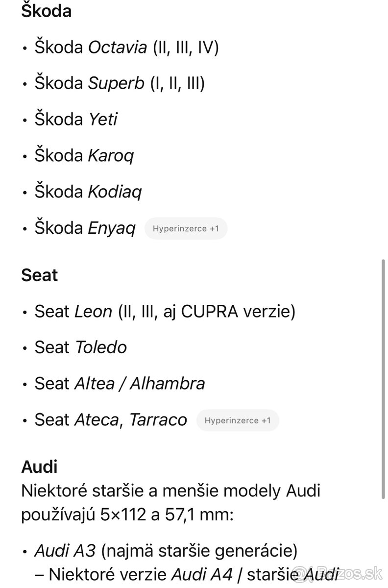Tap the Škoda Karoq list entry

tap(84, 155)
